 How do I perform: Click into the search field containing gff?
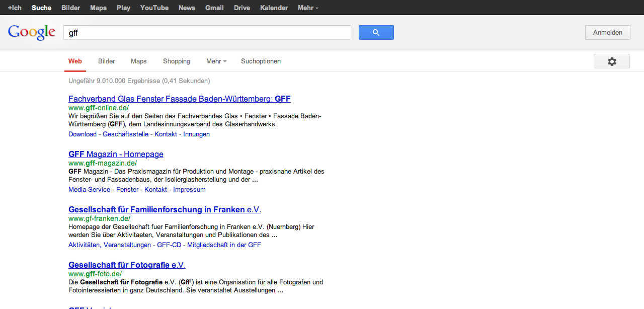click(x=207, y=33)
